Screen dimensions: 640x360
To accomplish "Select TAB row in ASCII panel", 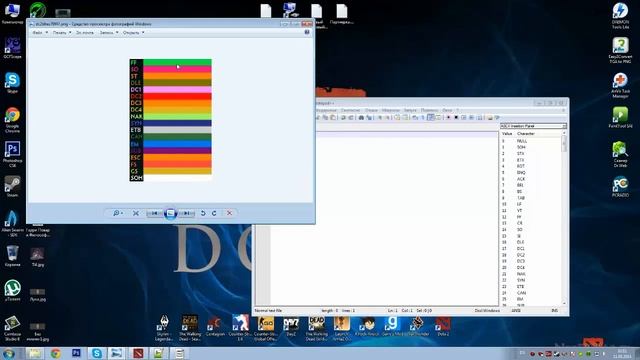I will click(x=531, y=198).
